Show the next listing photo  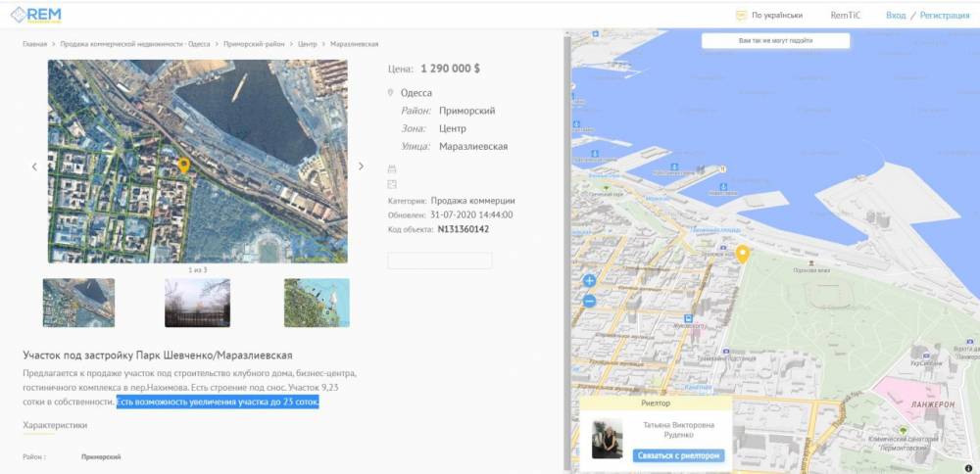point(361,166)
